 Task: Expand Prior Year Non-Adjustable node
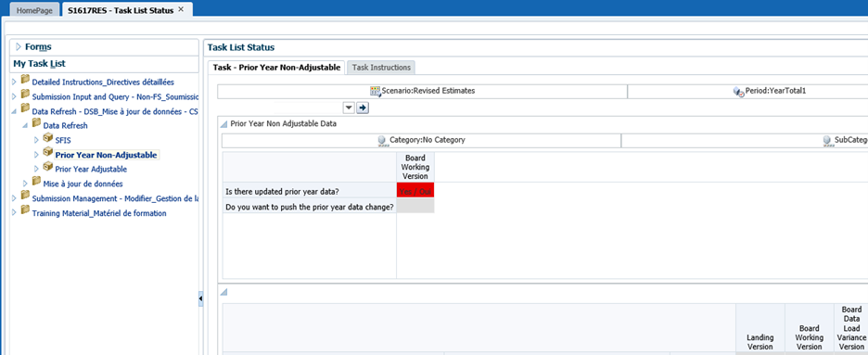click(x=36, y=155)
